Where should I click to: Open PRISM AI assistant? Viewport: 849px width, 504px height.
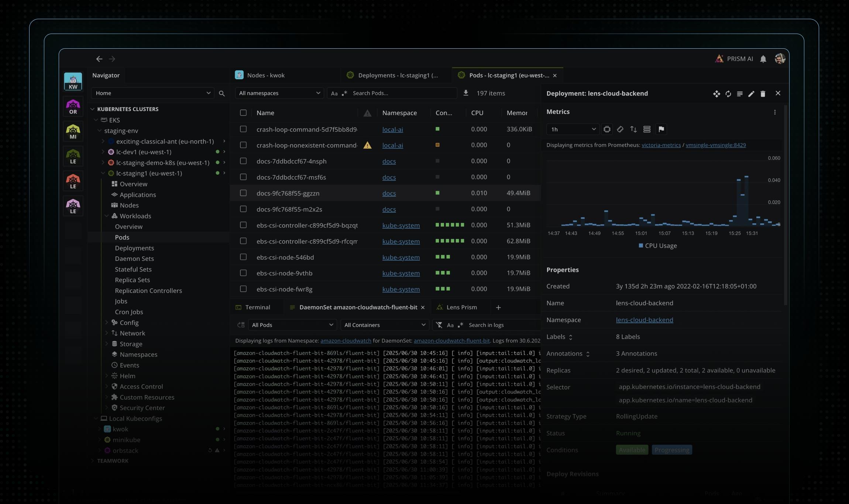[x=734, y=59]
